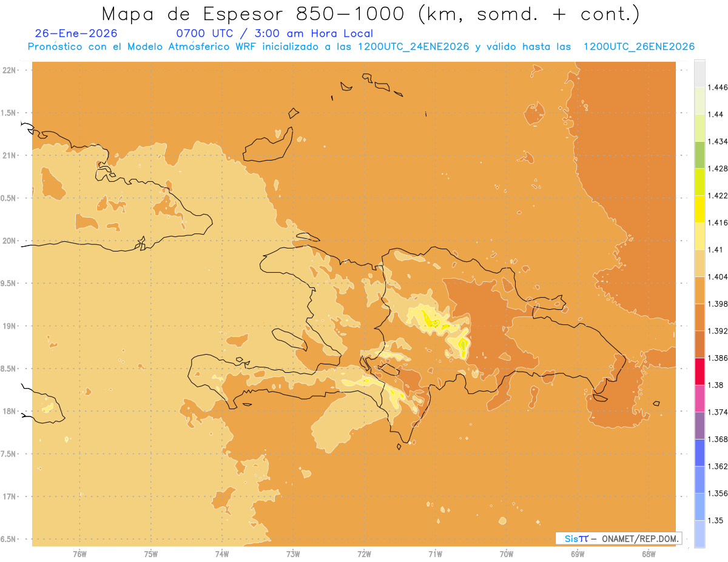Click the '73W' longitude axis label
Viewport: 728px width, 562px height.
coord(293,554)
